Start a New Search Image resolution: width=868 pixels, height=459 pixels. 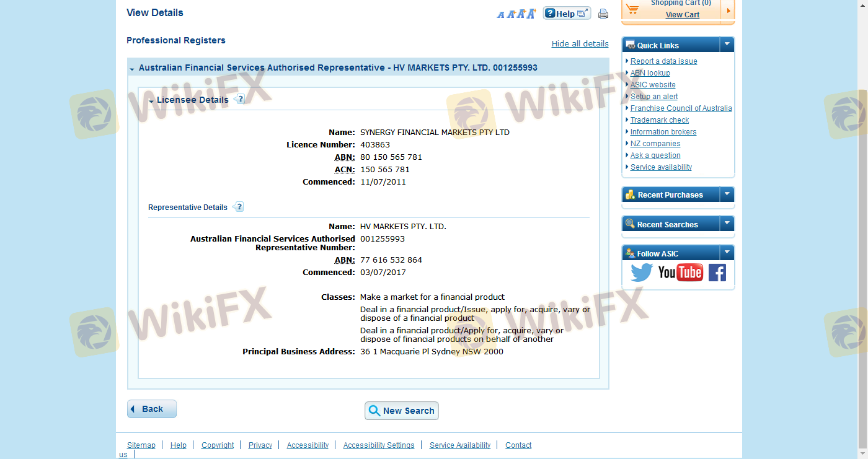coord(402,411)
